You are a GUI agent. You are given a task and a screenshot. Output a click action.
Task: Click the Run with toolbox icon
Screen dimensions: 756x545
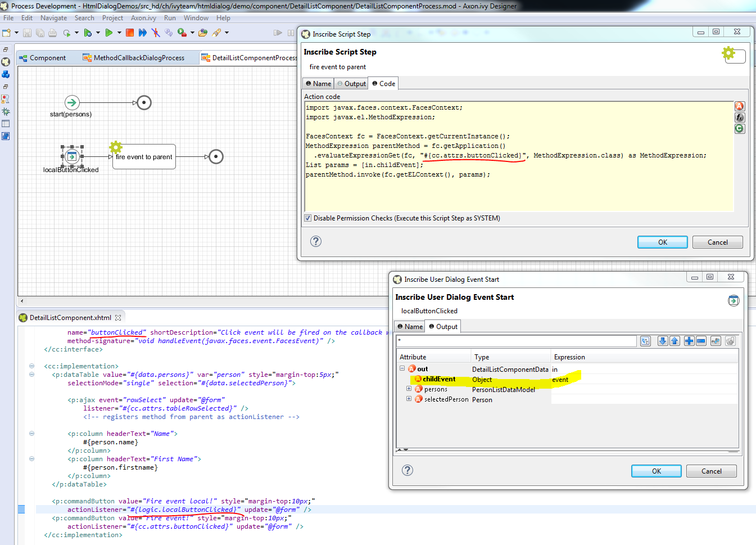click(182, 33)
